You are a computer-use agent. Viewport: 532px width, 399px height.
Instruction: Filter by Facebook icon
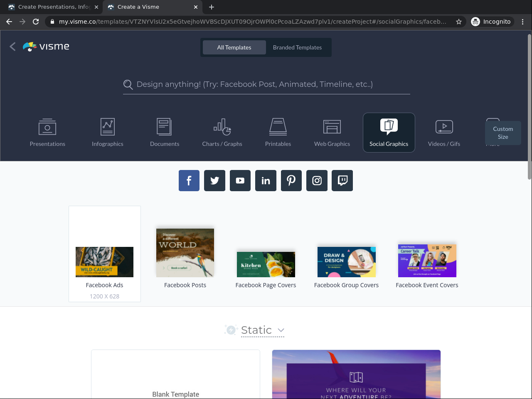coord(189,180)
